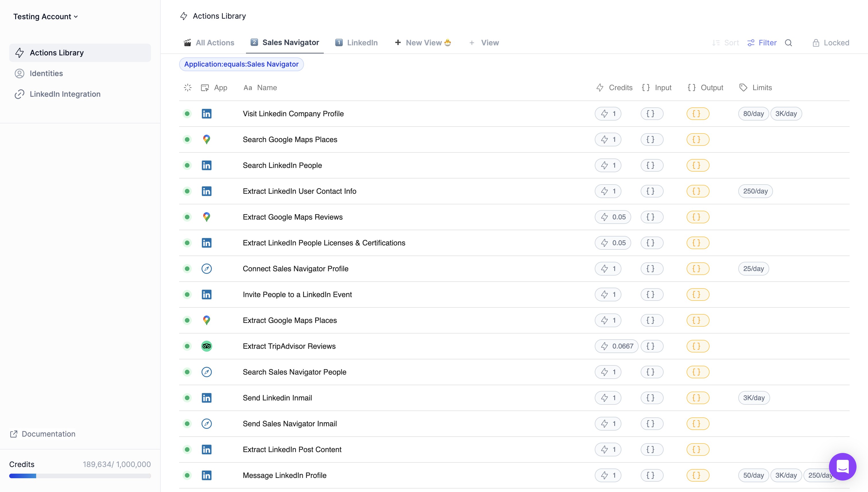This screenshot has width=868, height=492.
Task: Click the compass icon for Search Sales Navigator People
Action: [x=206, y=372]
